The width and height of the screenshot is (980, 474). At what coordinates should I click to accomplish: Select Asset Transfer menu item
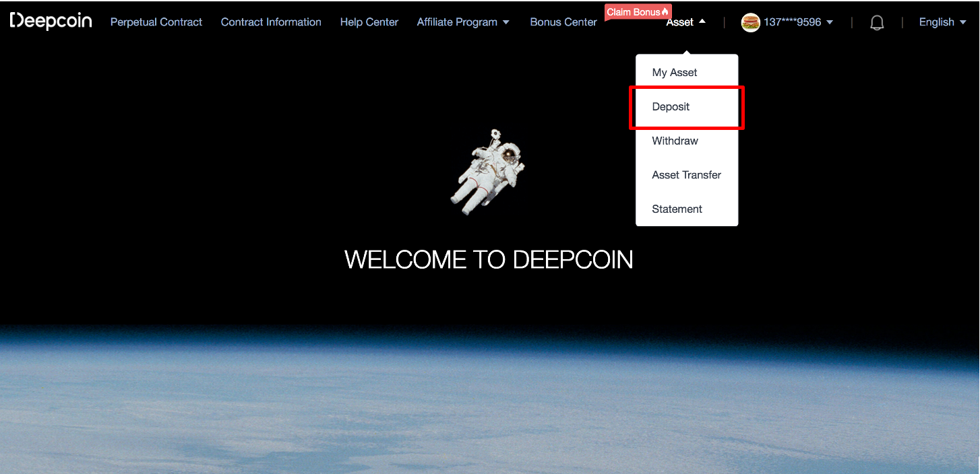tap(687, 175)
